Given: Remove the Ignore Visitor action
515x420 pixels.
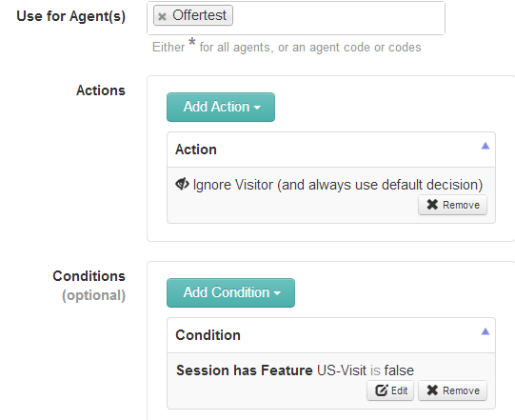Looking at the screenshot, I should pos(452,205).
